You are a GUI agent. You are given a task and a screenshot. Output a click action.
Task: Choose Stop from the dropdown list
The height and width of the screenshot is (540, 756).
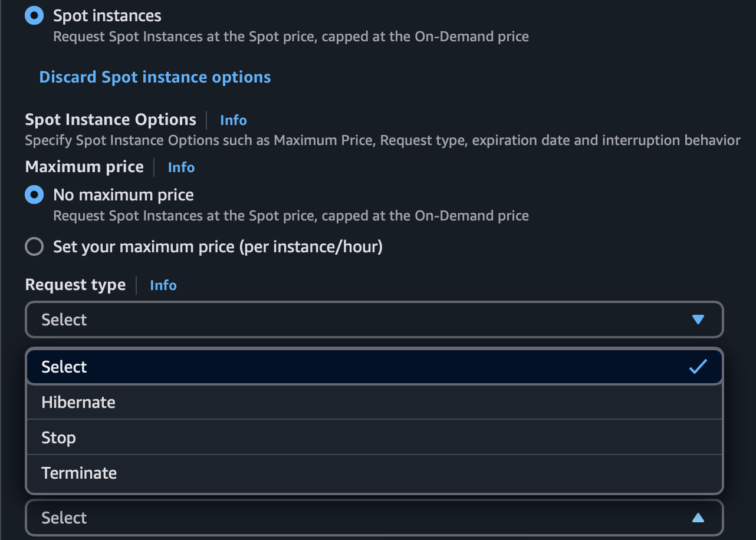59,437
